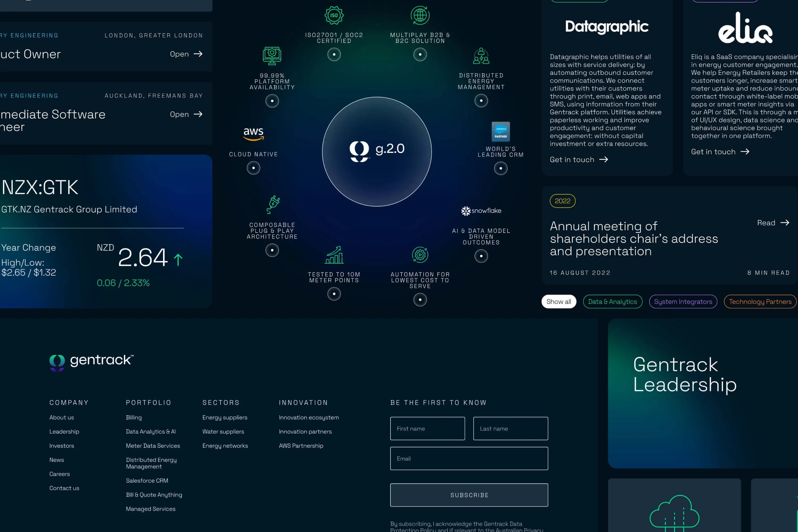Open the Billing portfolio link
798x532 pixels.
pyautogui.click(x=134, y=417)
